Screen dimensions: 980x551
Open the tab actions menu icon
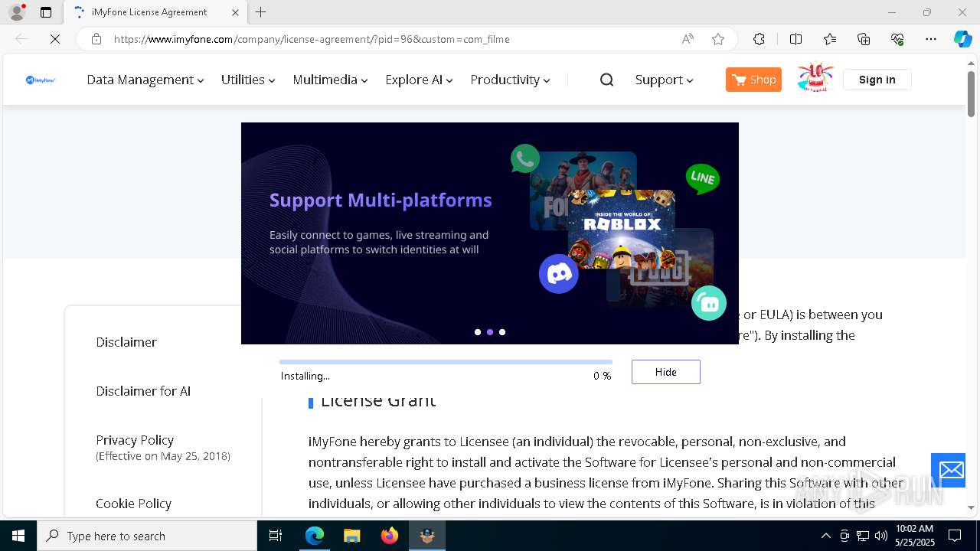tap(46, 12)
